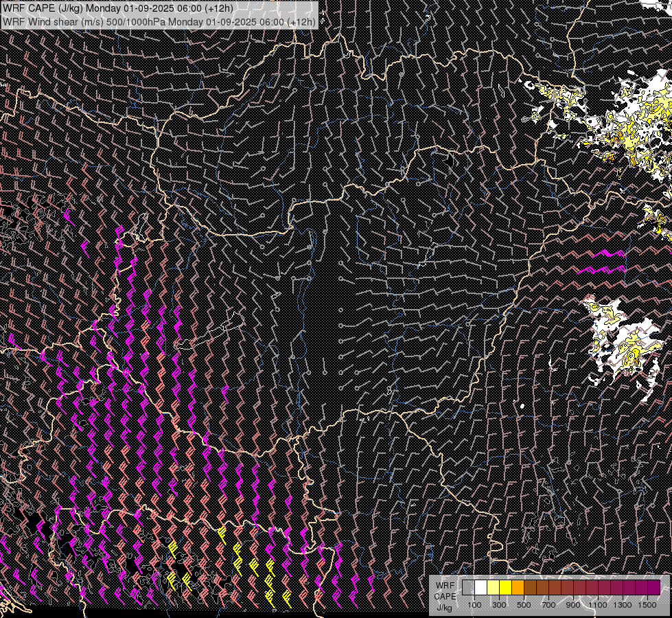Select the white swatch in the CAPE legend
Viewport: 672px width, 618px height.
point(481,588)
